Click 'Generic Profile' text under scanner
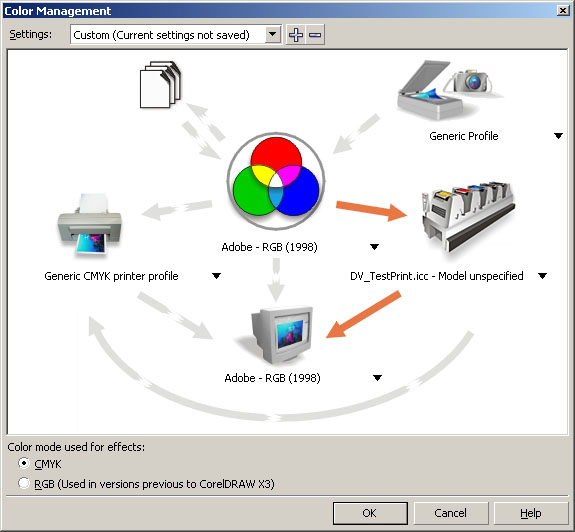This screenshot has width=575, height=532. coord(464,136)
